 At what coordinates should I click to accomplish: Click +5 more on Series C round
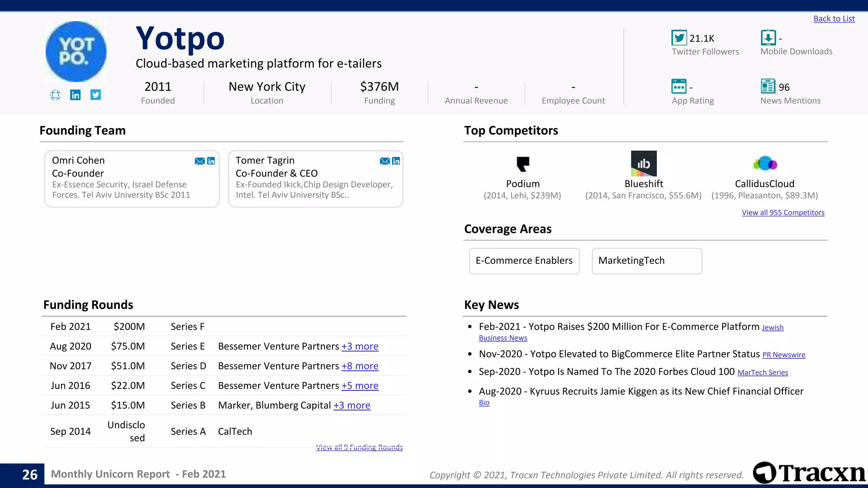point(360,386)
